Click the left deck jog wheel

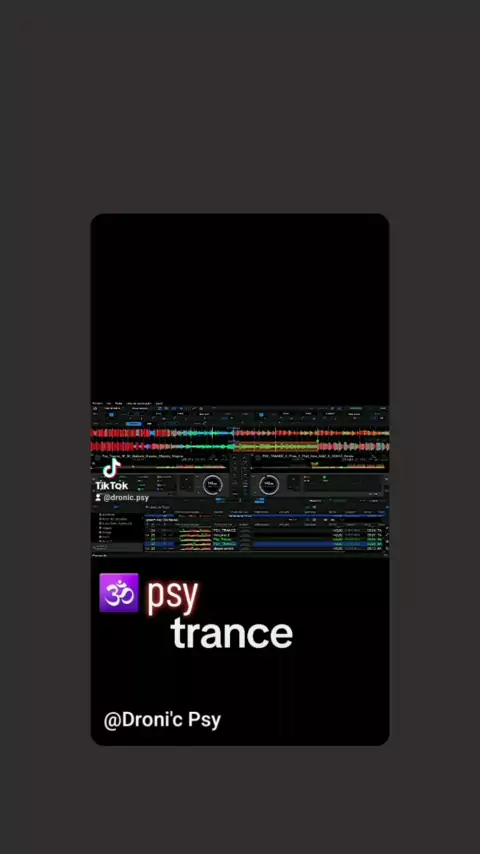click(x=212, y=484)
